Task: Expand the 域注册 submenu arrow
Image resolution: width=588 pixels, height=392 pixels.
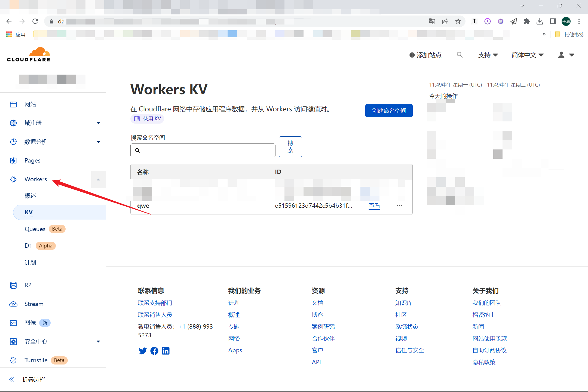Action: click(98, 123)
